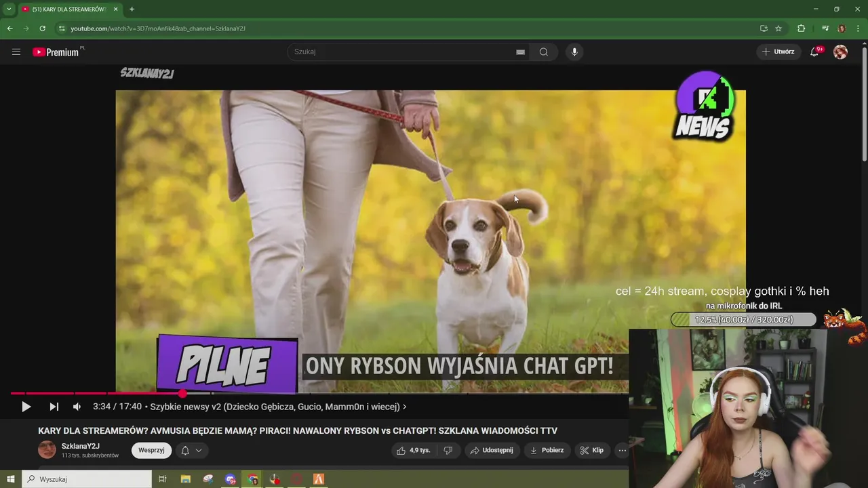Reload the YouTube page
Image resolution: width=868 pixels, height=488 pixels.
(42, 28)
